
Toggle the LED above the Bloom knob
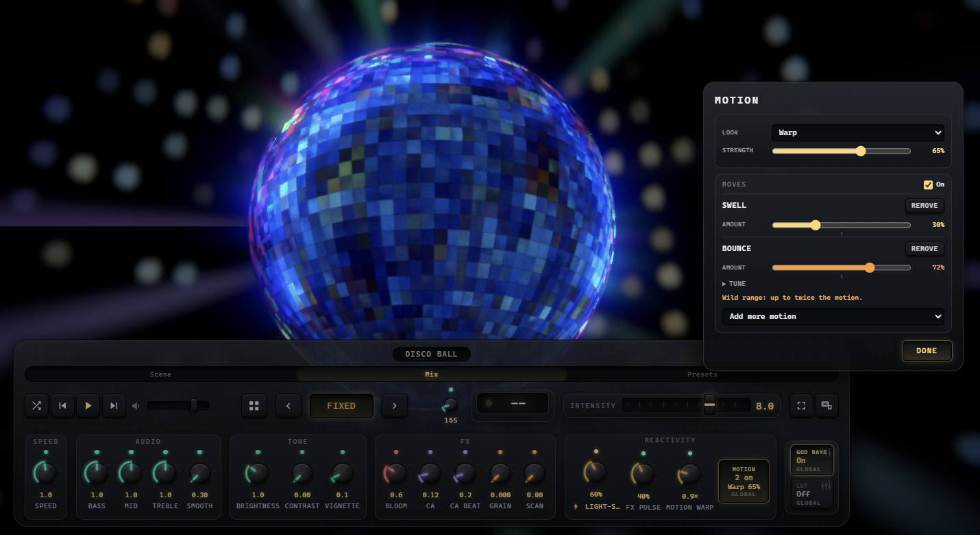click(x=396, y=452)
